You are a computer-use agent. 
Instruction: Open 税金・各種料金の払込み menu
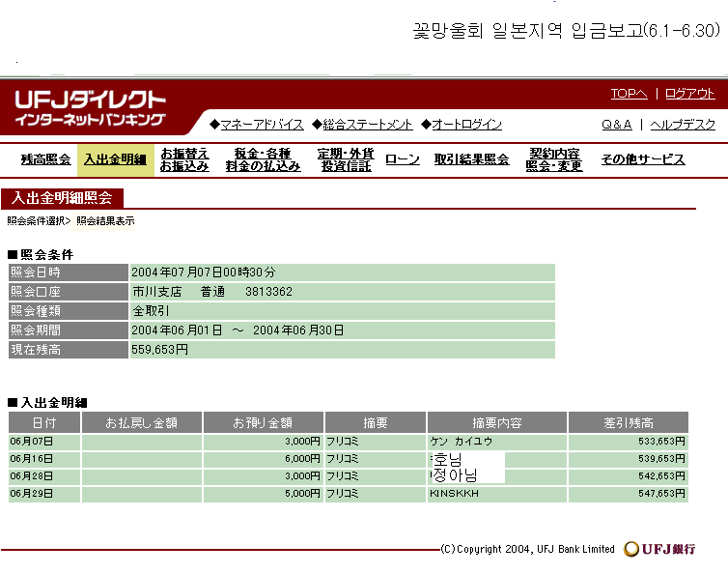pos(263,159)
